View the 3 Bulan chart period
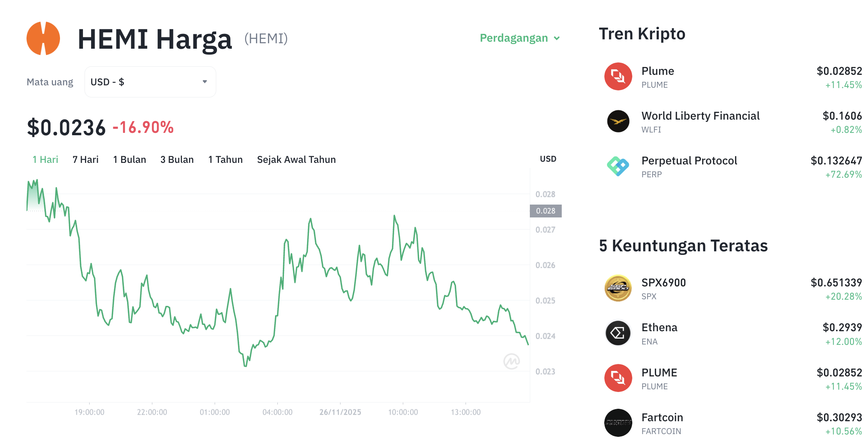This screenshot has height=445, width=868. click(x=177, y=159)
